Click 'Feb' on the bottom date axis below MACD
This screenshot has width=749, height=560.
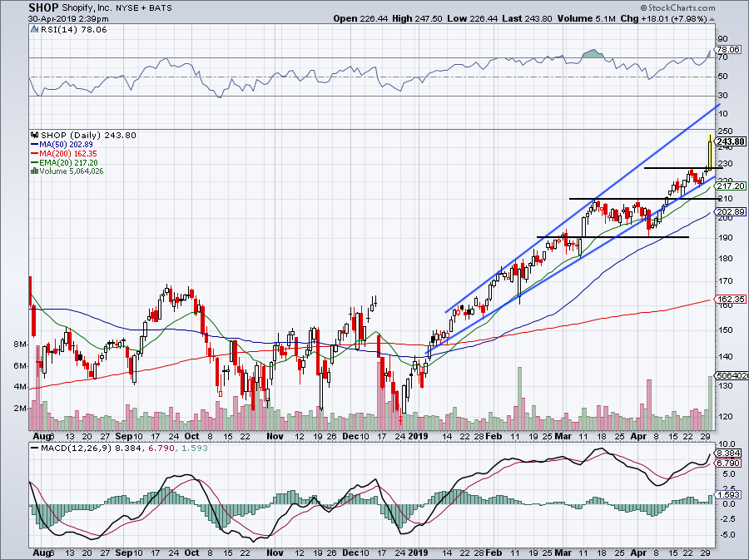pyautogui.click(x=494, y=553)
